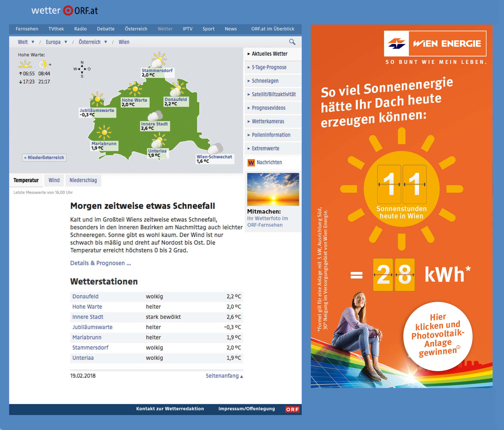Expand Aktuelles Wetter in sidebar

pos(273,54)
